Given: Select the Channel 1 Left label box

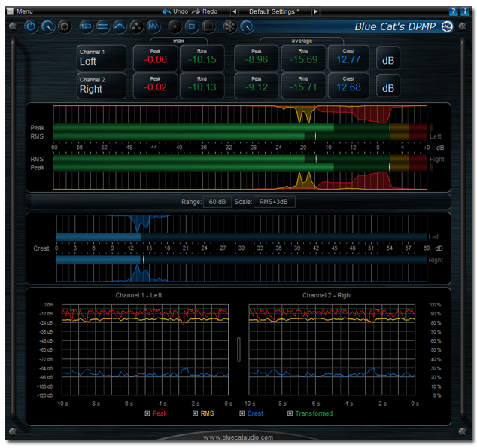Looking at the screenshot, I should [x=102, y=58].
